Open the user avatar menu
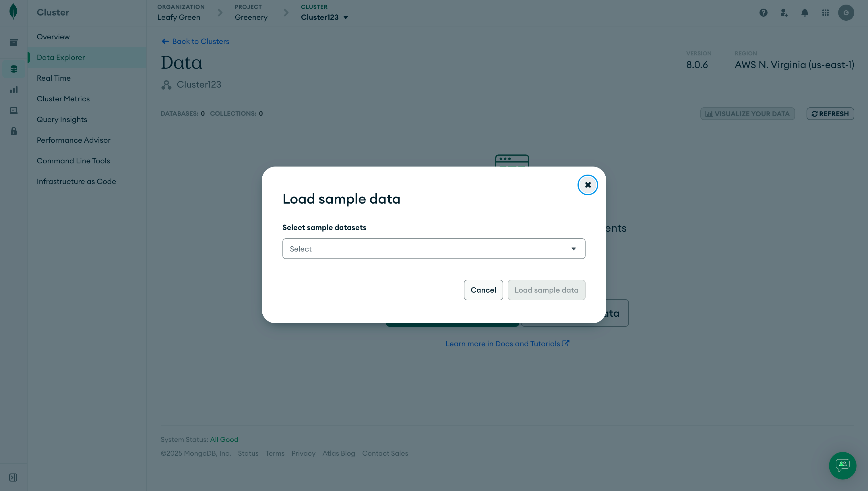Image resolution: width=868 pixels, height=491 pixels. [x=846, y=13]
